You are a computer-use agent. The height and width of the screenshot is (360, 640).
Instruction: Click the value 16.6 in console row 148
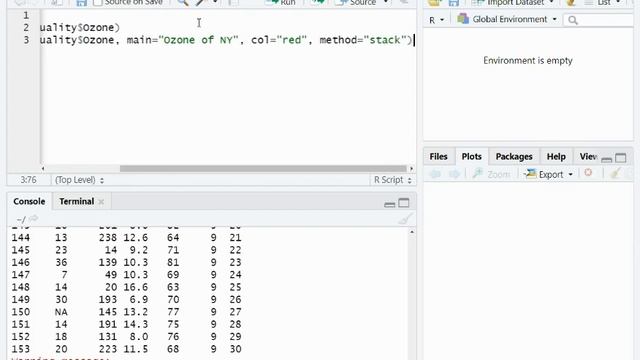(136, 287)
